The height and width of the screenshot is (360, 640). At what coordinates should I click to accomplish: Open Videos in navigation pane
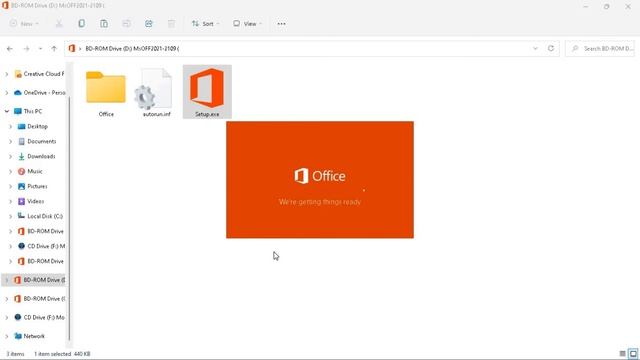tap(31, 201)
